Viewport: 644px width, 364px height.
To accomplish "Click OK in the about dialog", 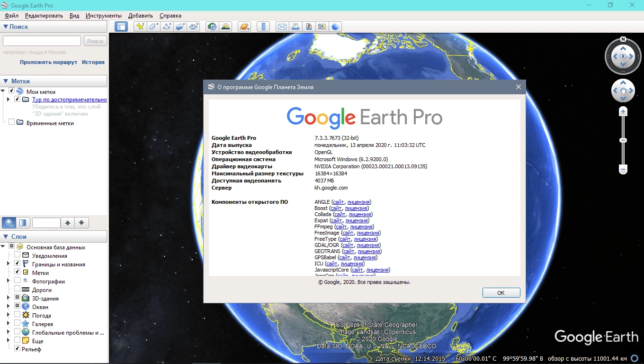I will coord(501,292).
